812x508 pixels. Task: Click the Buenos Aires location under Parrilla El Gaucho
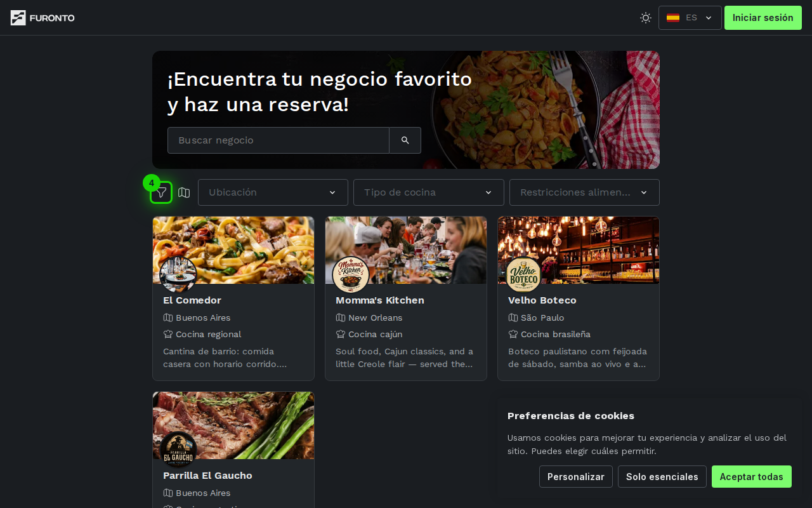pyautogui.click(x=203, y=493)
